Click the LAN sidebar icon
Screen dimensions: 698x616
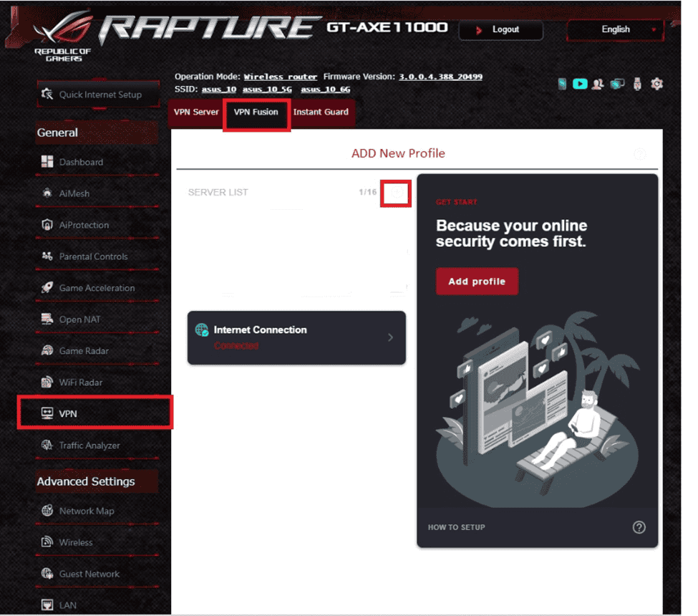point(47,605)
